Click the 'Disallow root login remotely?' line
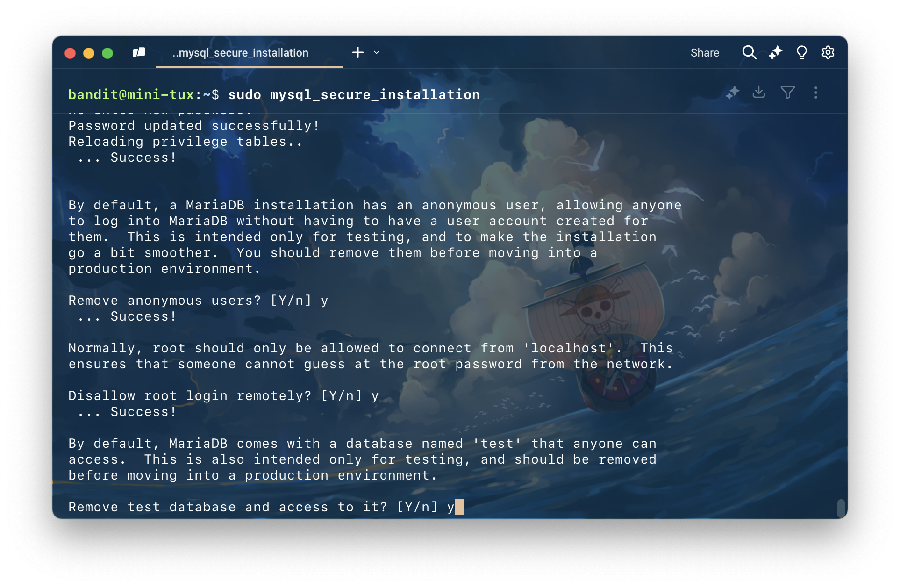900x588 pixels. (x=223, y=396)
